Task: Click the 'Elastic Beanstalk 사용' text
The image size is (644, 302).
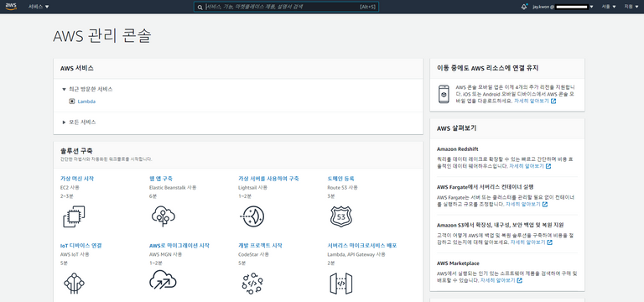Action: [173, 187]
